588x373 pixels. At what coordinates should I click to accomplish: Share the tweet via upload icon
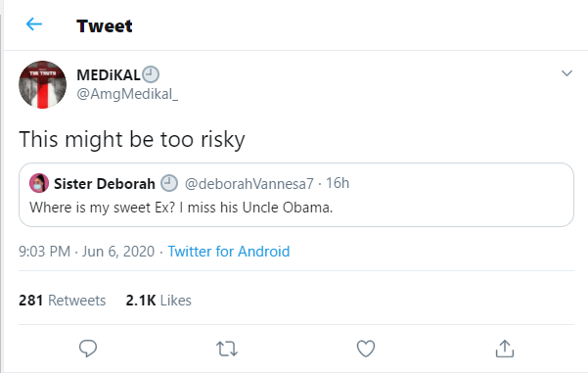(505, 349)
